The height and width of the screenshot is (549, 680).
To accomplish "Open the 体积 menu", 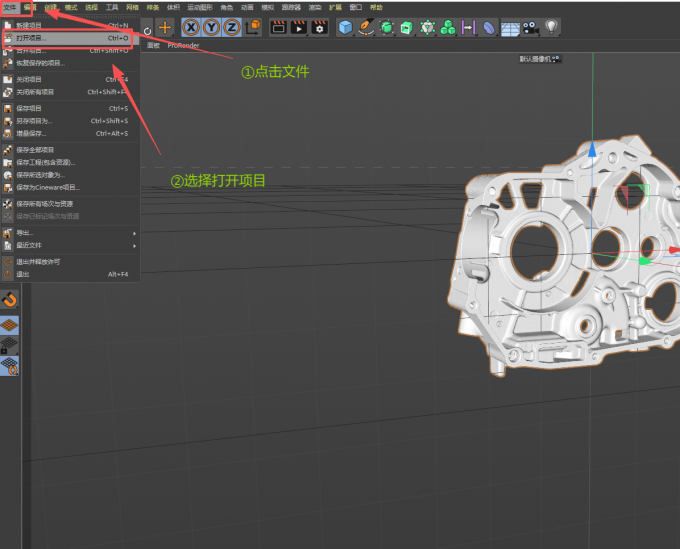I will pos(173,7).
